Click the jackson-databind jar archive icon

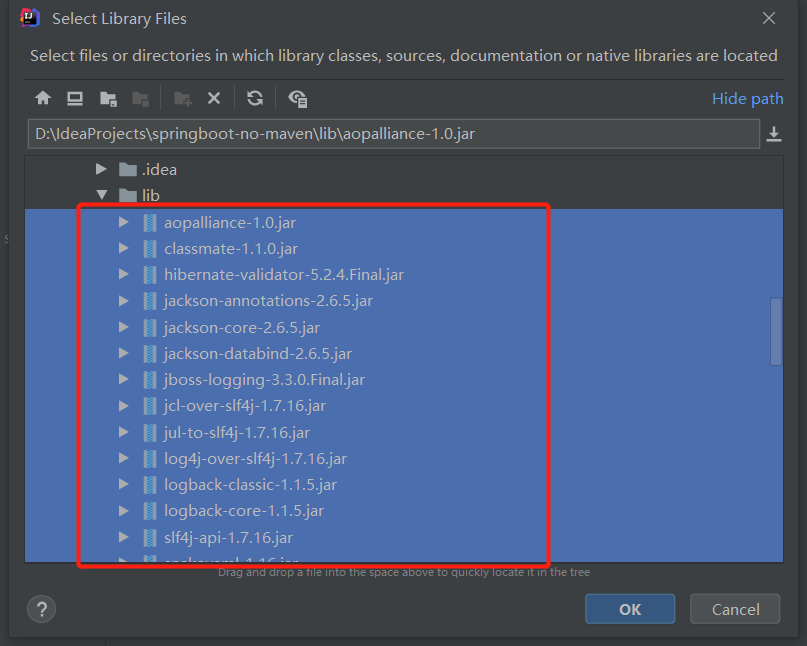click(150, 354)
